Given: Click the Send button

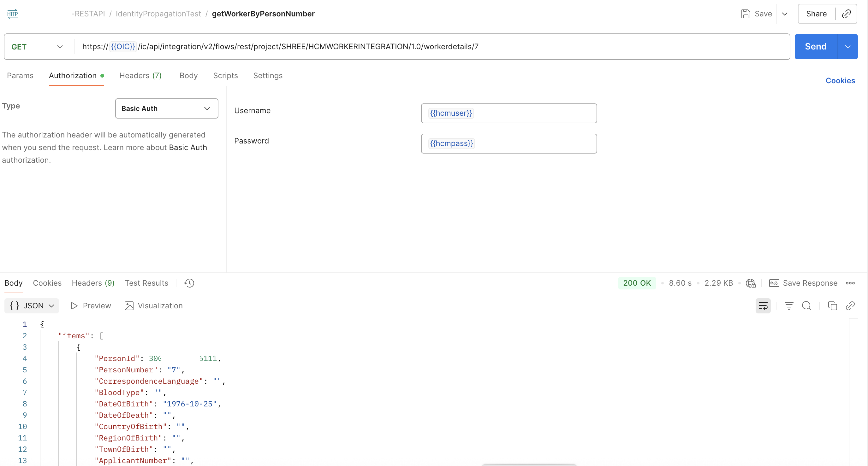Looking at the screenshot, I should click(x=815, y=46).
